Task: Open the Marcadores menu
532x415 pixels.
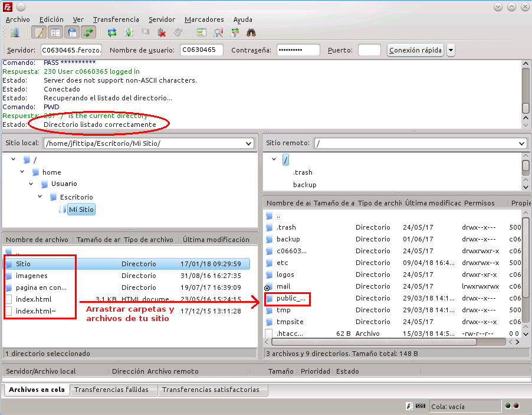Action: click(204, 19)
